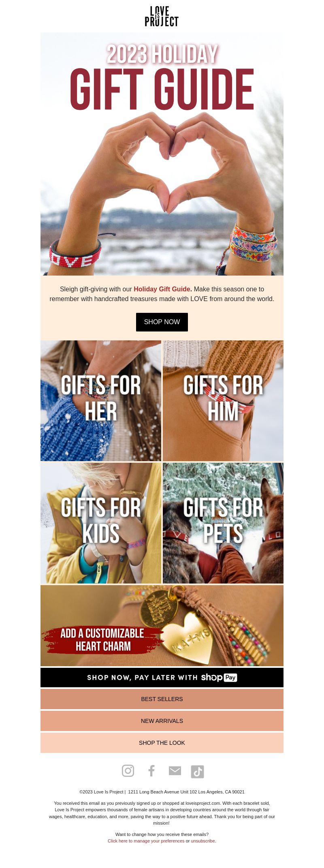Click the unsubscribe link

pyautogui.click(x=203, y=841)
